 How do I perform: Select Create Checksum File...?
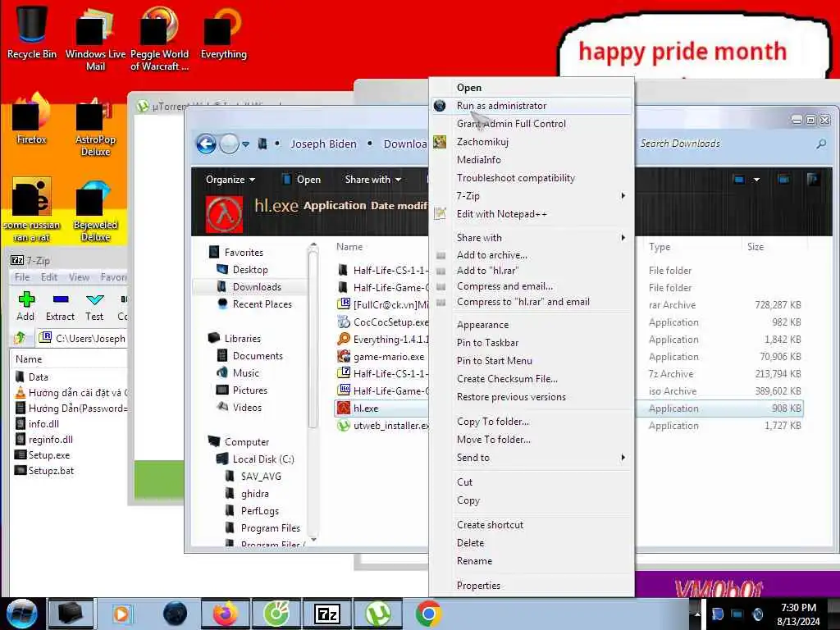pyautogui.click(x=532, y=379)
